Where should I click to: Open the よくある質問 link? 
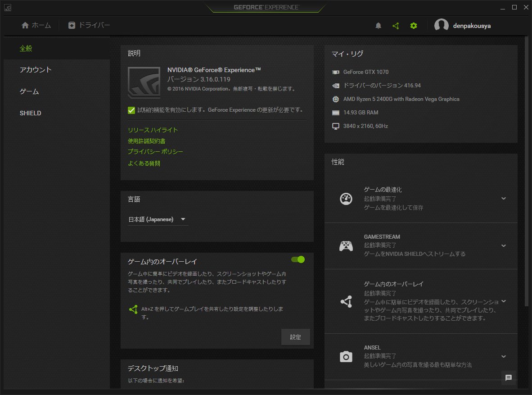click(144, 163)
